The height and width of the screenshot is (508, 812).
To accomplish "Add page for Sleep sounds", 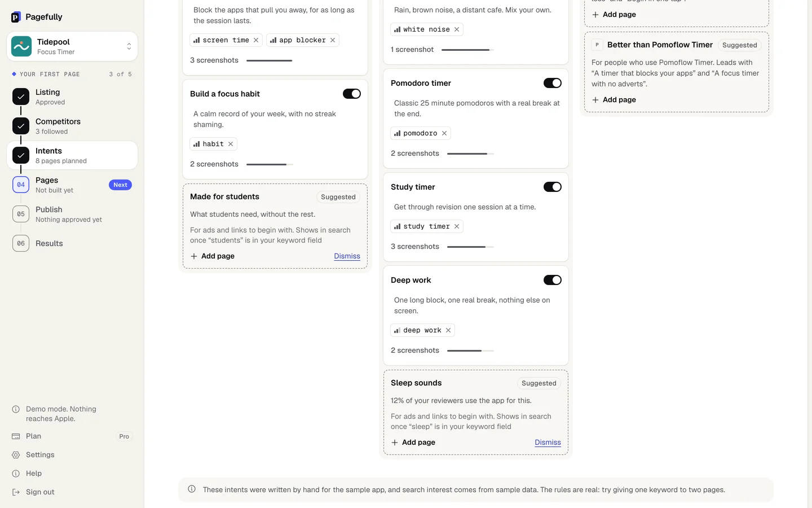I will (413, 443).
